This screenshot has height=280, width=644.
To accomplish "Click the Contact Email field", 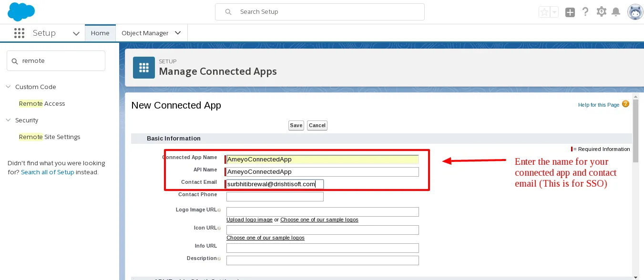I will tap(275, 184).
